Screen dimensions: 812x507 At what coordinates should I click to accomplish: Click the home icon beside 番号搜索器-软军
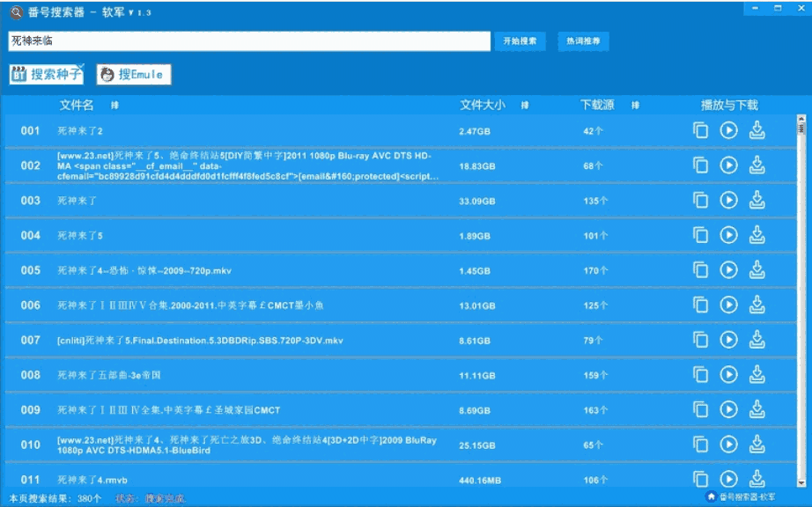pos(710,496)
